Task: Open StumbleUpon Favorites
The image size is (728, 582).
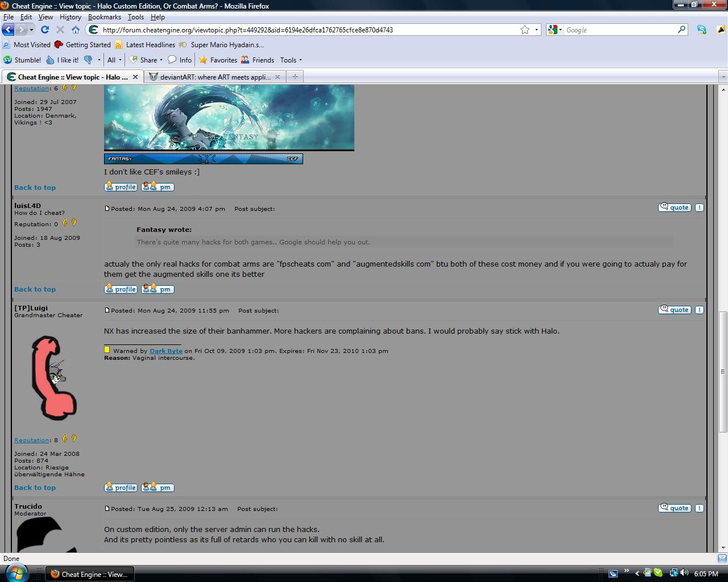Action: [217, 60]
